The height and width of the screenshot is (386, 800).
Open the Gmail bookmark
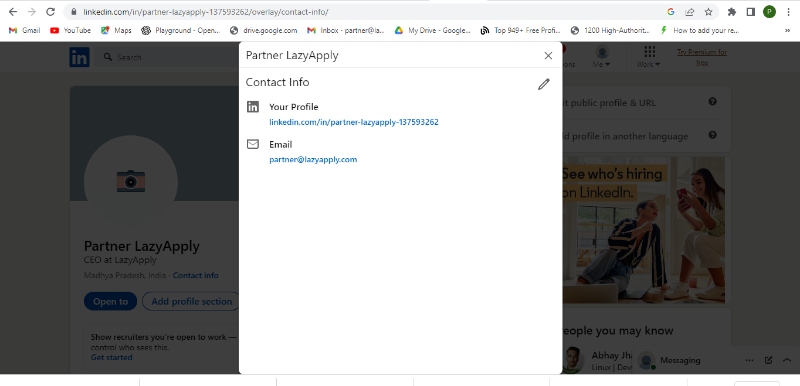click(24, 30)
